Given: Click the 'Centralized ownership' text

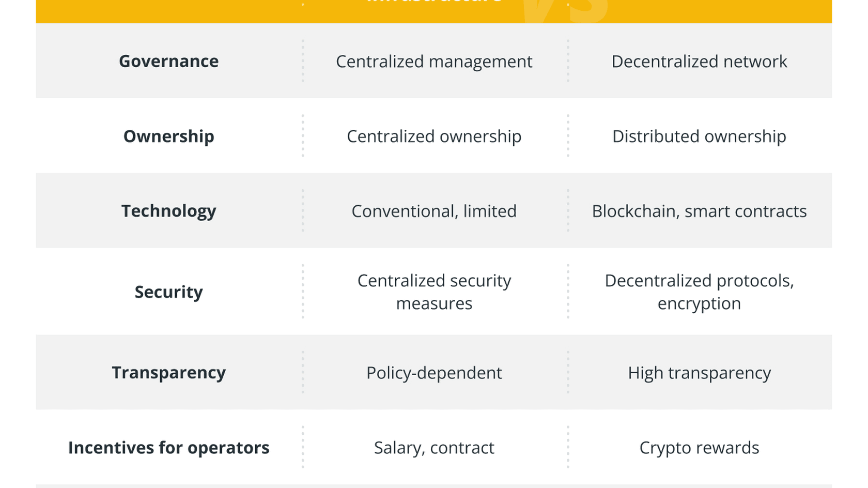Looking at the screenshot, I should coord(434,136).
